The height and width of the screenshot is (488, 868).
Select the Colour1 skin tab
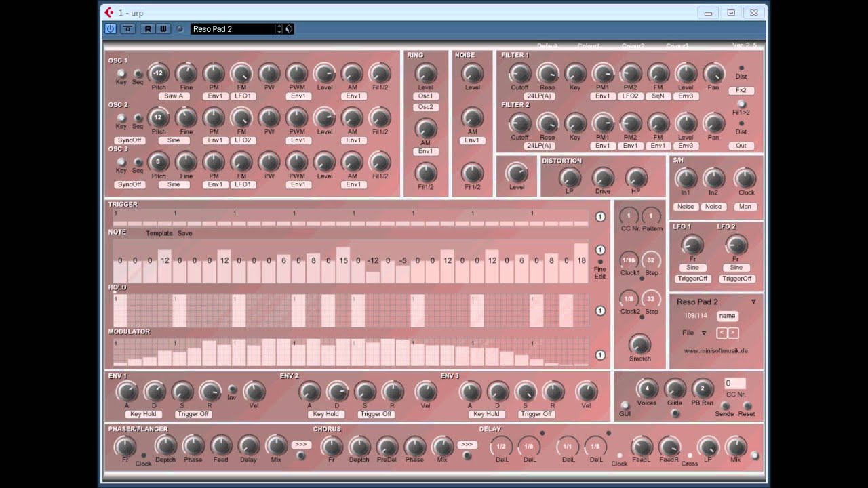pyautogui.click(x=589, y=46)
